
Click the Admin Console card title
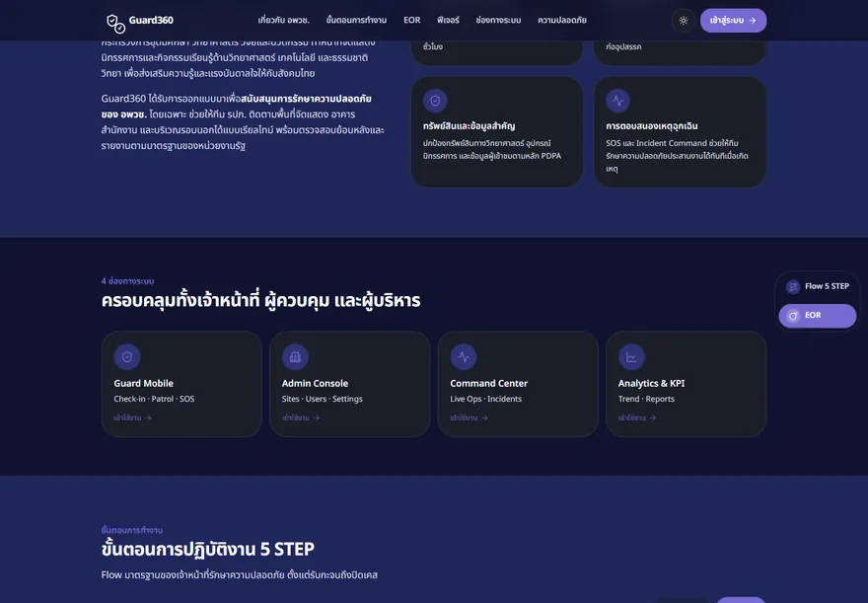[315, 383]
